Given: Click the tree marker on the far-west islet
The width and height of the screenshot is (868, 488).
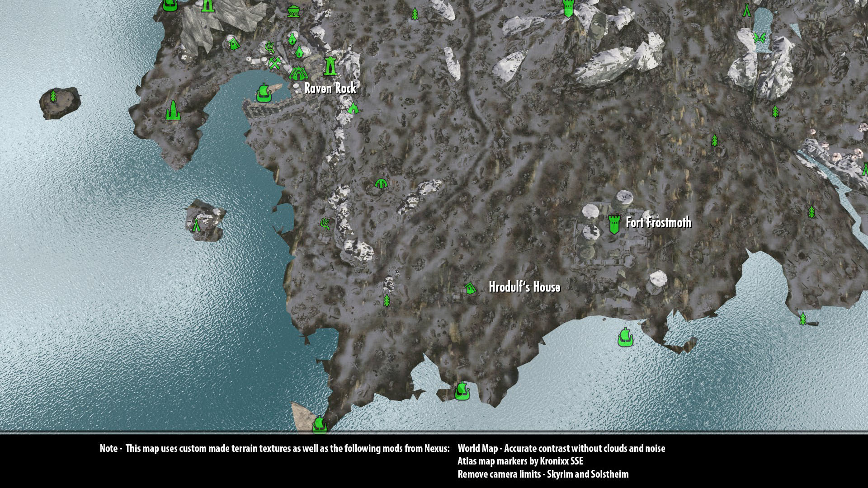Looking at the screenshot, I should click(53, 96).
